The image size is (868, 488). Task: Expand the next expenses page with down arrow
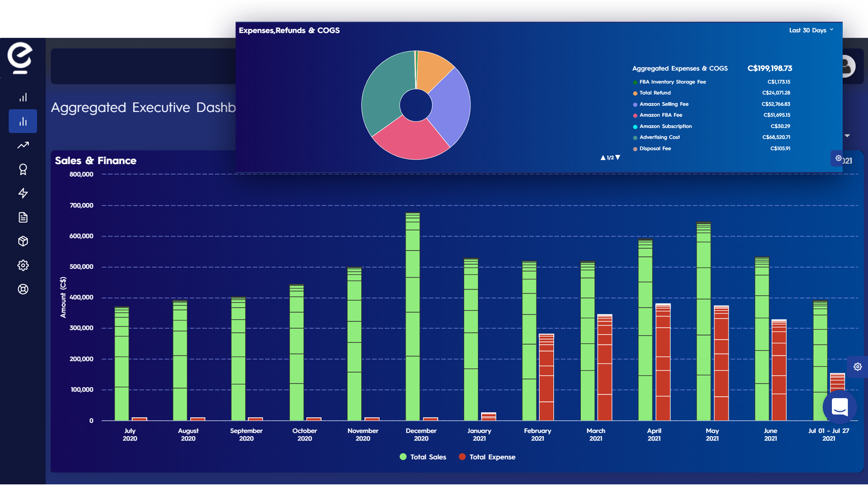(x=618, y=157)
